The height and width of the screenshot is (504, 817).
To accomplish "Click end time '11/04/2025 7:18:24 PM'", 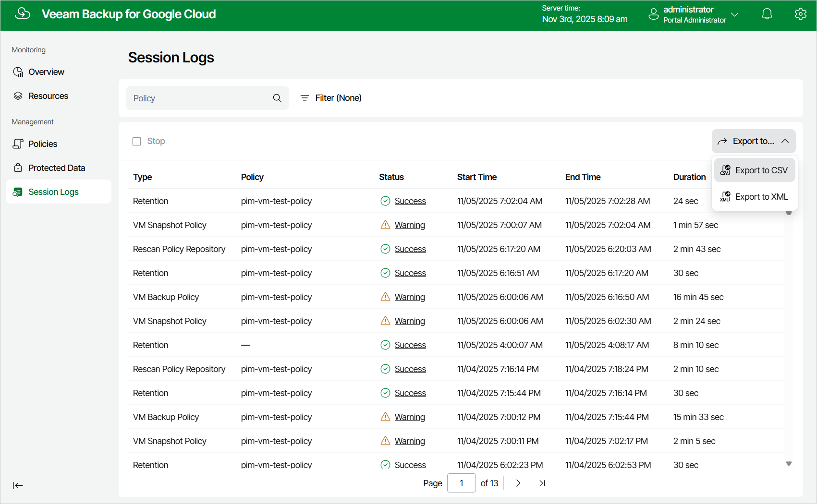I will 607,369.
